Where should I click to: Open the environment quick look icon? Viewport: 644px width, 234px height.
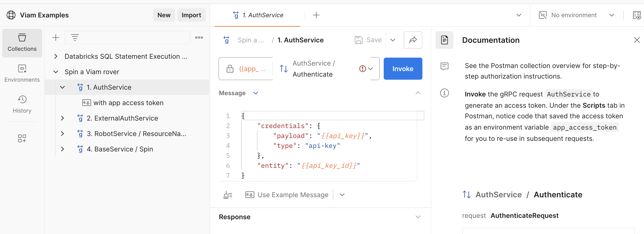coord(636,15)
